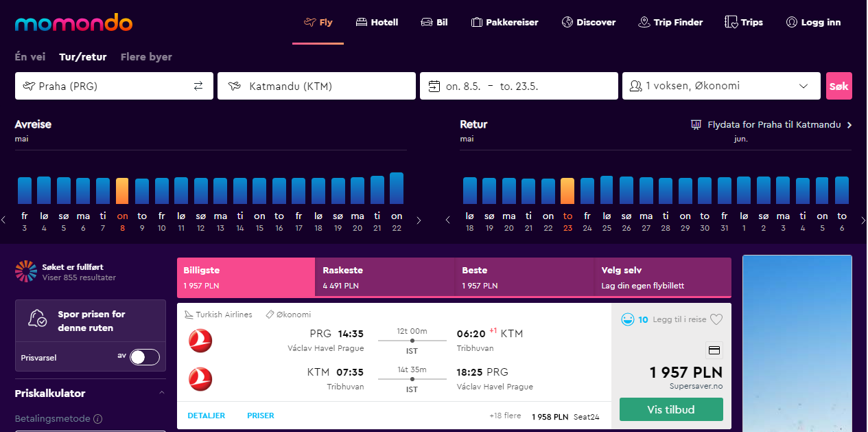The width and height of the screenshot is (868, 432).
Task: Open Trip Finder
Action: tap(670, 22)
